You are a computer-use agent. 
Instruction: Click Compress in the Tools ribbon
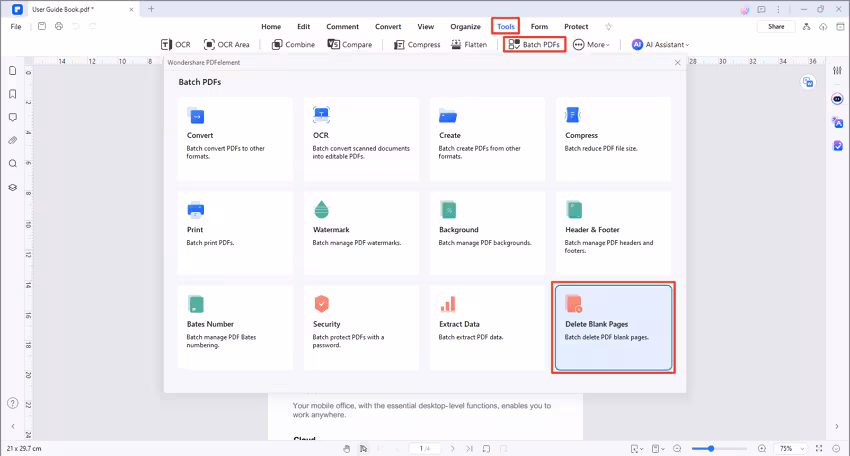tap(417, 44)
